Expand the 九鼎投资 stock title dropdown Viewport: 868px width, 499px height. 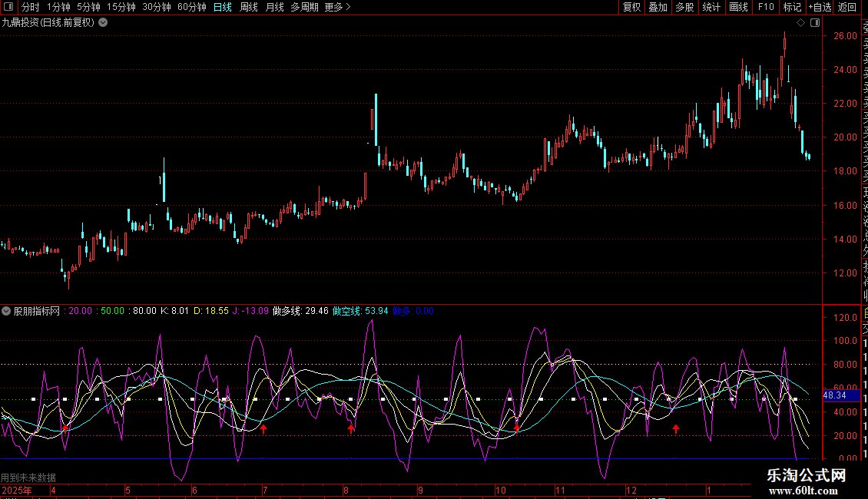point(103,22)
